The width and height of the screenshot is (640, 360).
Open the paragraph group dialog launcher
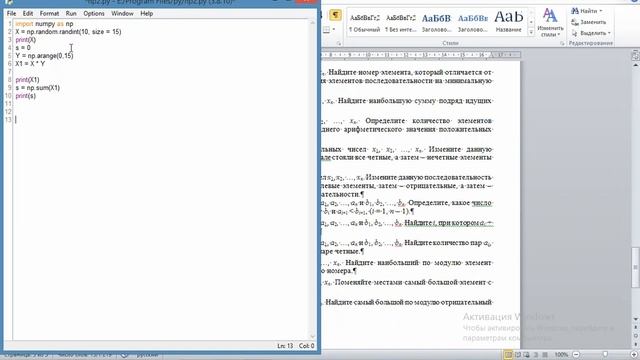coord(338,43)
